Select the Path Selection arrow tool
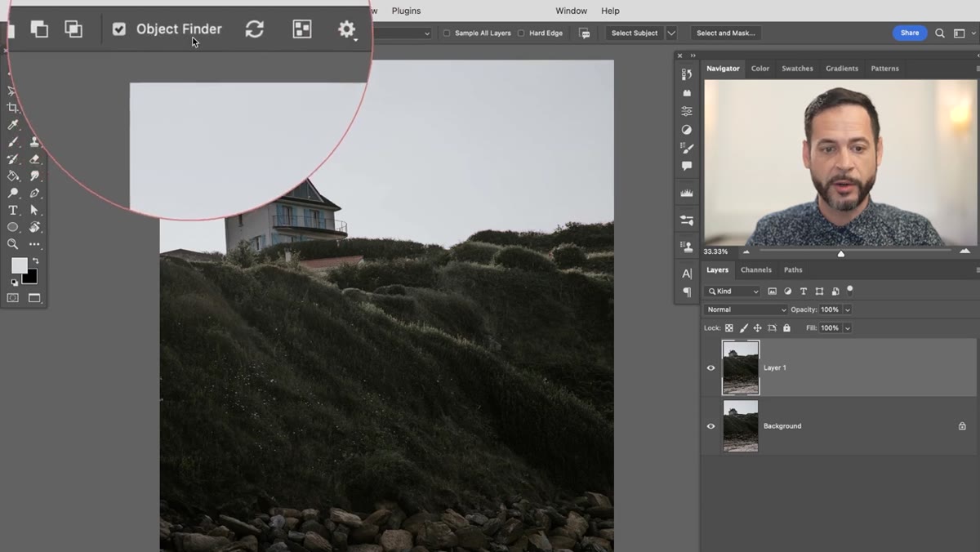Viewport: 980px width, 552px height. [x=34, y=211]
